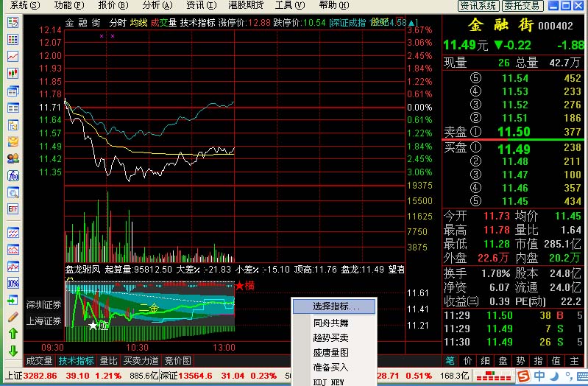Viewport: 588px width, 386px height.
Task: Click the two-people community icon
Action: 13,158
